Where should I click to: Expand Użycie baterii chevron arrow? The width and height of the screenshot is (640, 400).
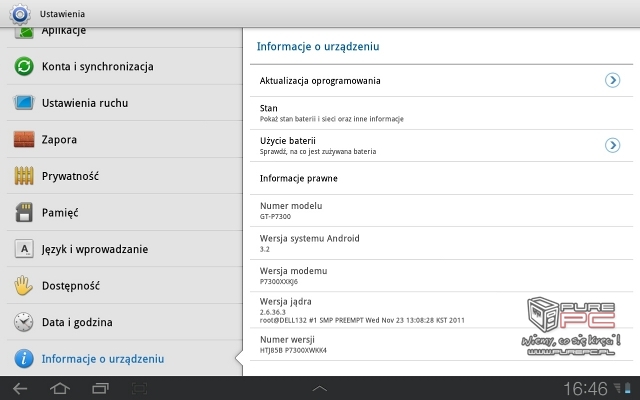tap(612, 145)
